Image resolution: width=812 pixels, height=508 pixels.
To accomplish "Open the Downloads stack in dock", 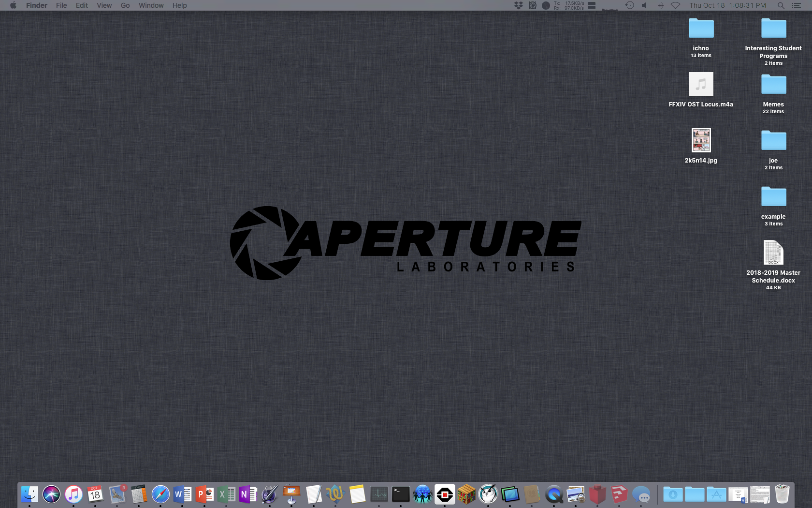I will [x=673, y=494].
